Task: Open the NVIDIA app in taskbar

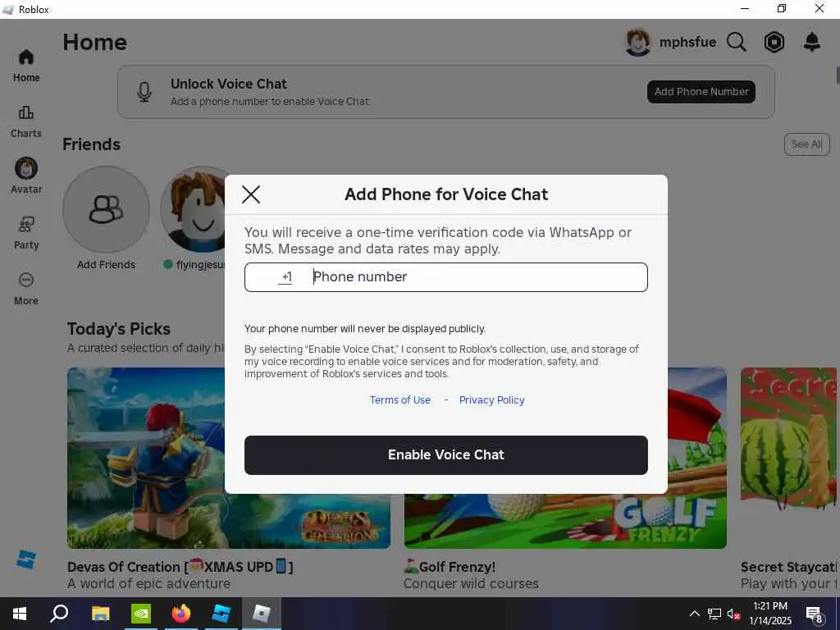Action: tap(141, 614)
